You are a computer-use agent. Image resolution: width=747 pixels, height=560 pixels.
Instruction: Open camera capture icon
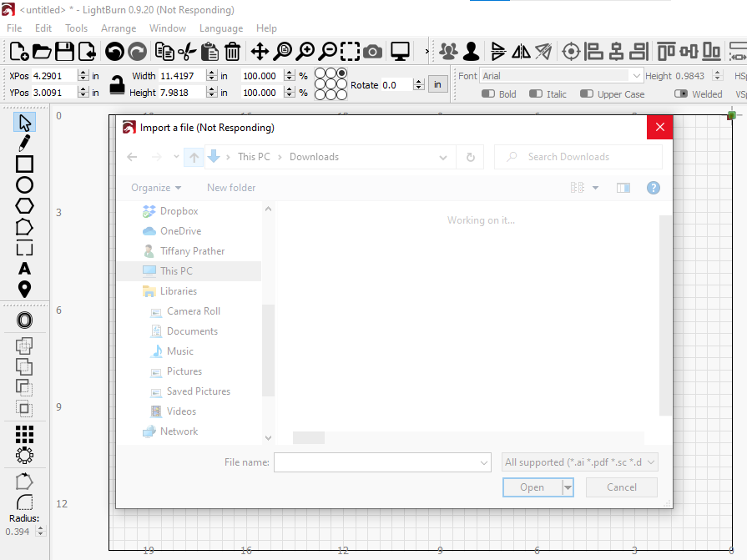[x=372, y=51]
